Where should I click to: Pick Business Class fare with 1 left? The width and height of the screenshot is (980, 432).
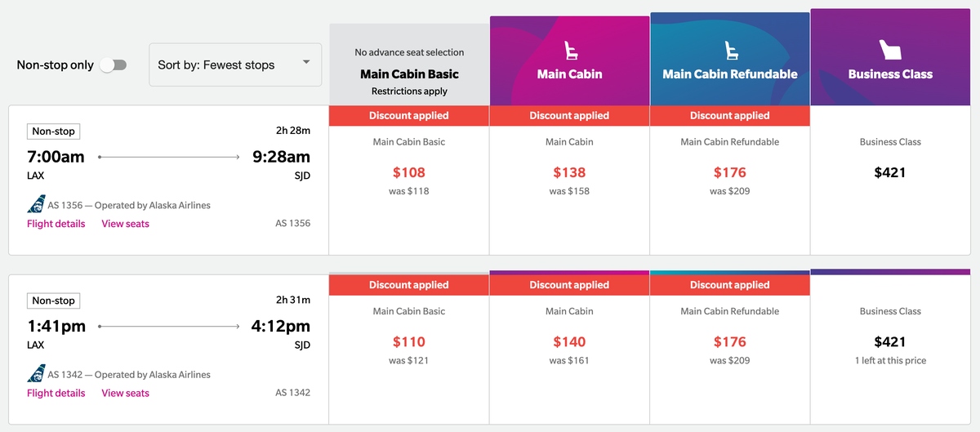pos(890,350)
